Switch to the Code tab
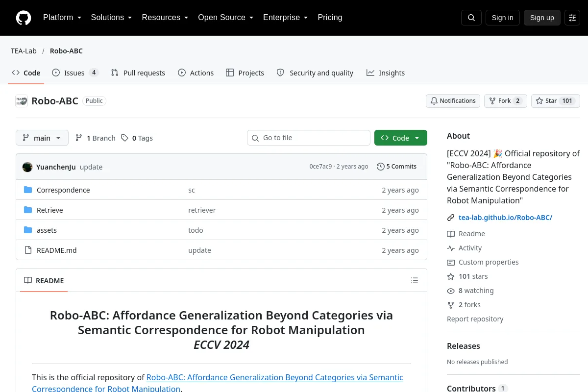Viewport: 588px width, 392px height. pyautogui.click(x=26, y=73)
